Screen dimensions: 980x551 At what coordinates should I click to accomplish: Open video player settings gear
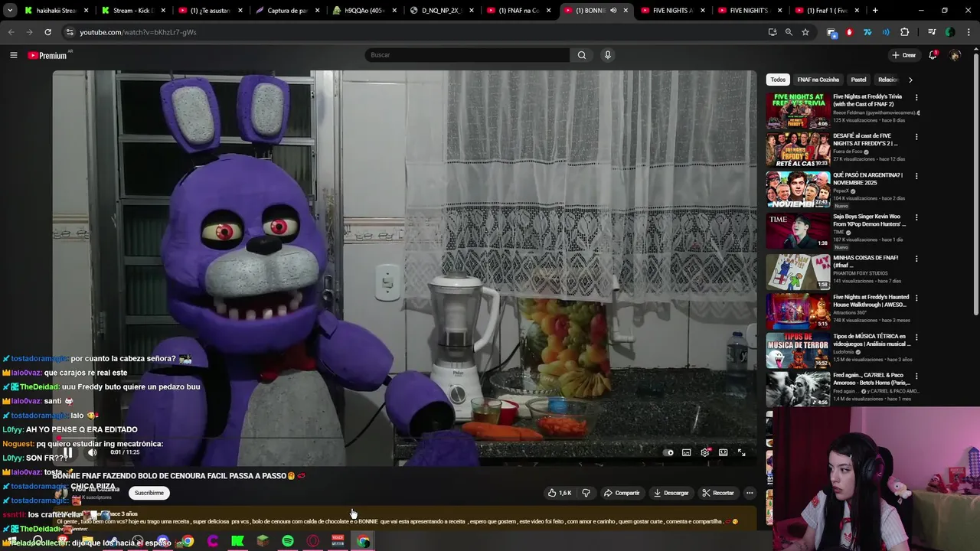pyautogui.click(x=705, y=452)
